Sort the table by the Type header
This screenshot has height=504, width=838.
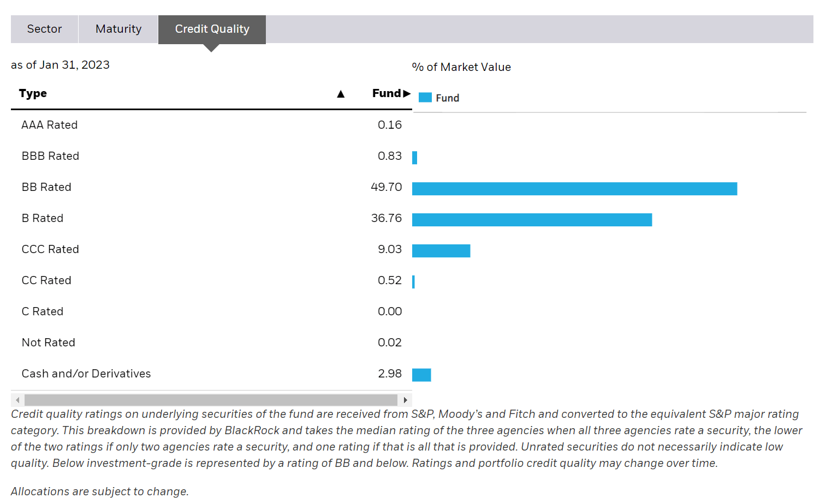(x=33, y=93)
